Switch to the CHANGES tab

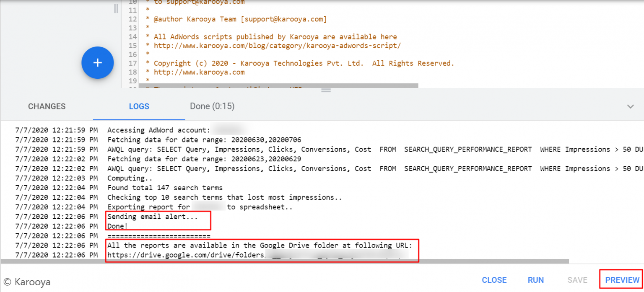pos(47,106)
